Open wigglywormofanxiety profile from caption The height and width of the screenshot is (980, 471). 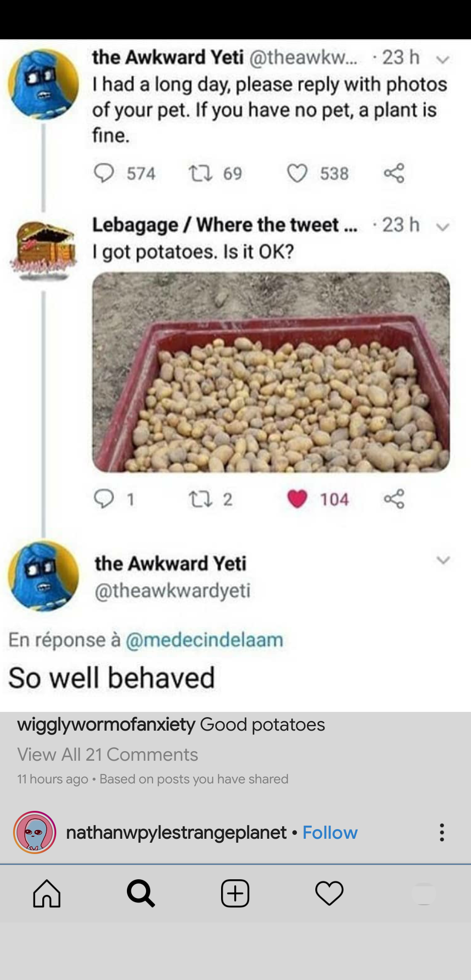[106, 725]
